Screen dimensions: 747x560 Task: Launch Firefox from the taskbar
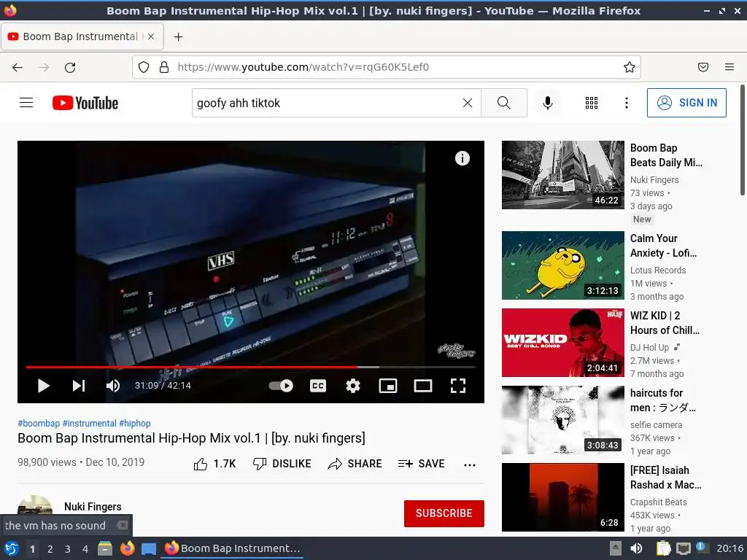(127, 548)
